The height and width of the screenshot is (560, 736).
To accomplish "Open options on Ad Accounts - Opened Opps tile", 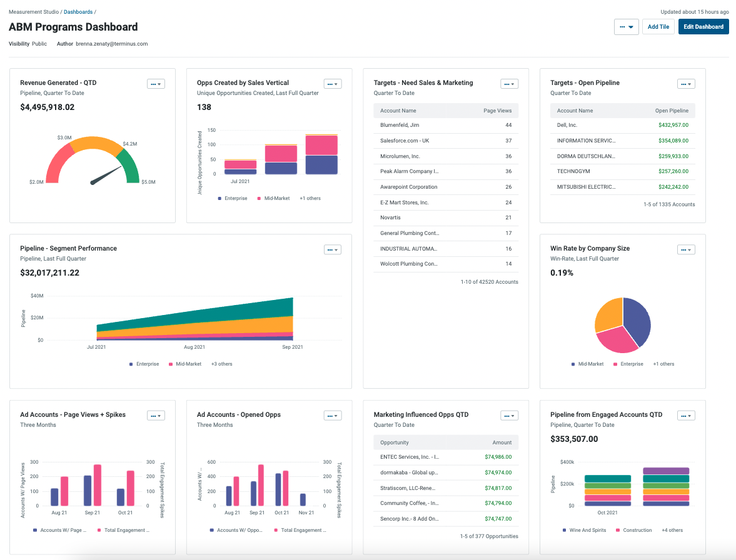I will 331,415.
